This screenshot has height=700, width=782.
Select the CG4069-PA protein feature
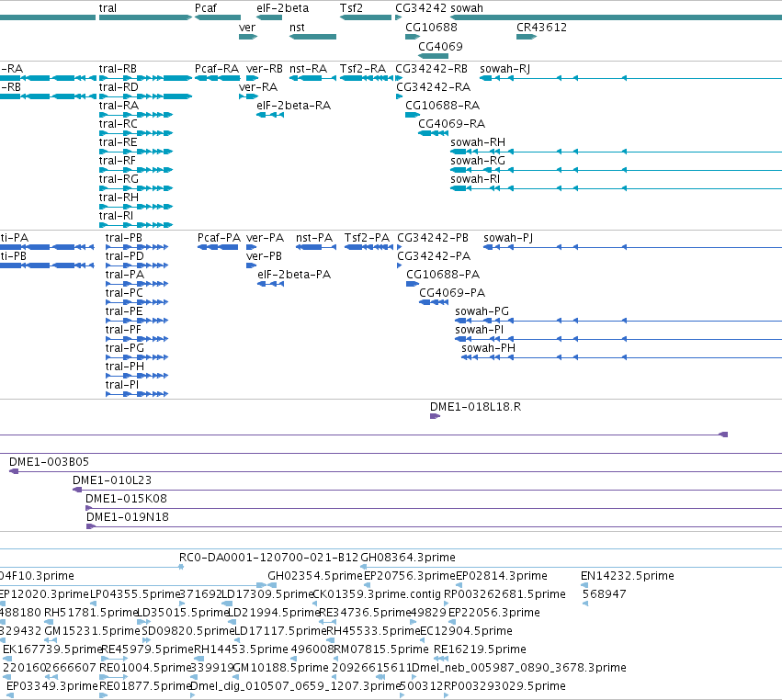tap(434, 302)
